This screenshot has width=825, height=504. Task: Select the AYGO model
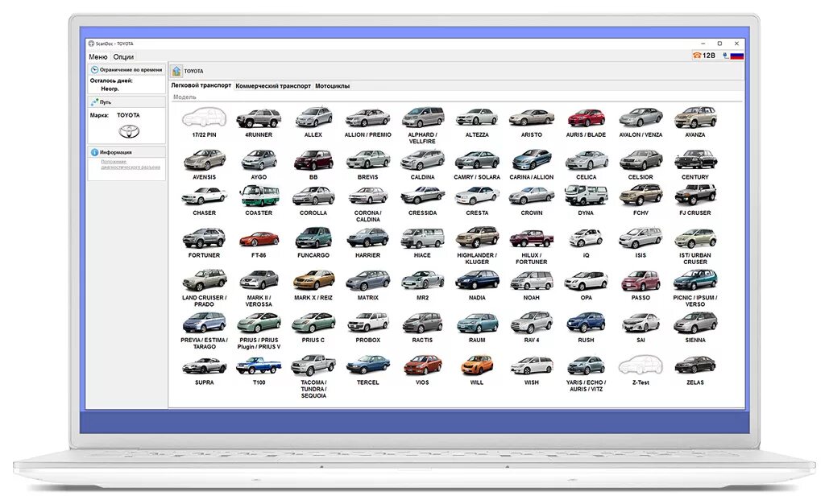259,164
